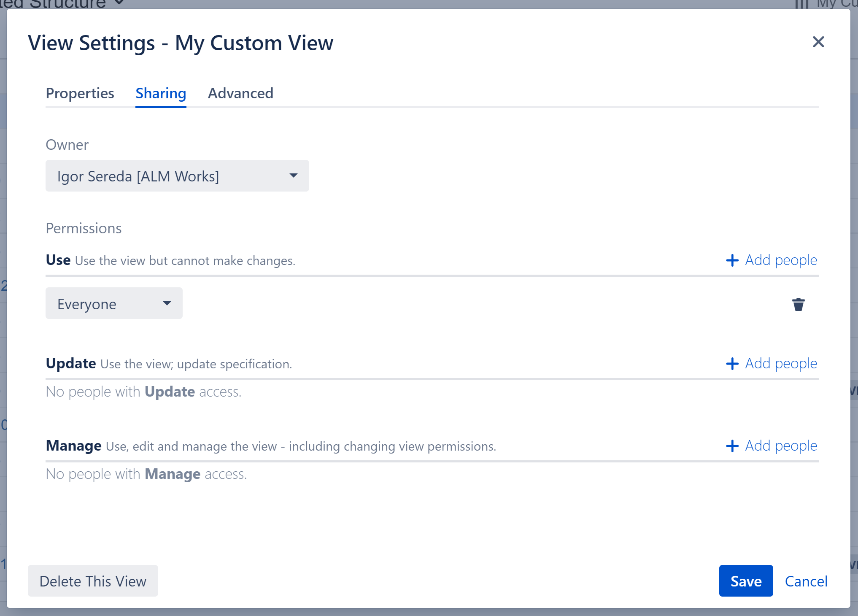Click the My Custom View columns icon top right
The image size is (858, 616).
(x=802, y=3)
